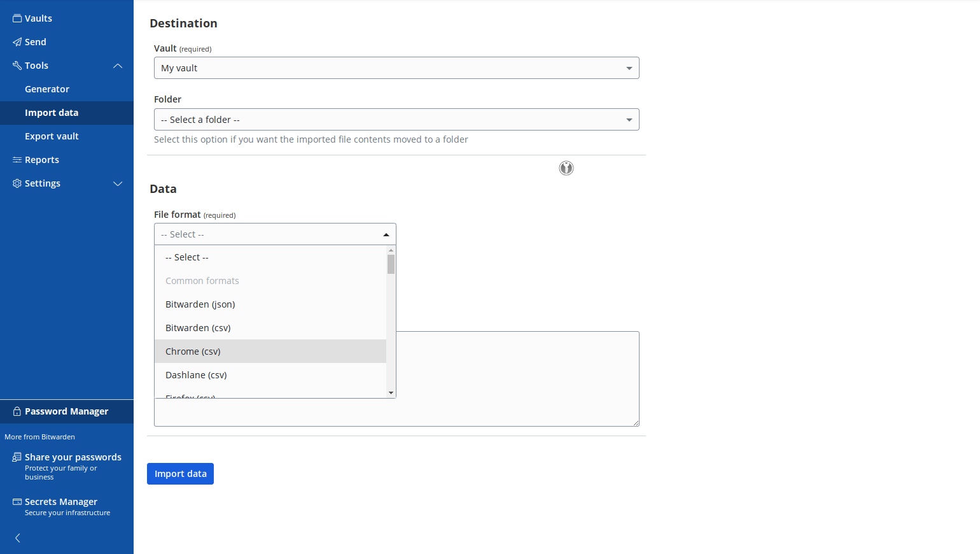Collapse the Tools section chevron

click(x=118, y=66)
